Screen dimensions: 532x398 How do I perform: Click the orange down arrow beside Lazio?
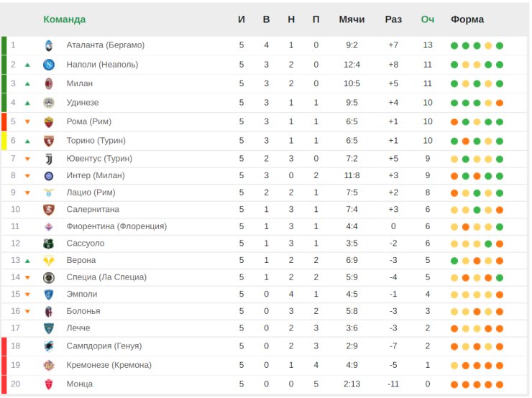click(27, 193)
